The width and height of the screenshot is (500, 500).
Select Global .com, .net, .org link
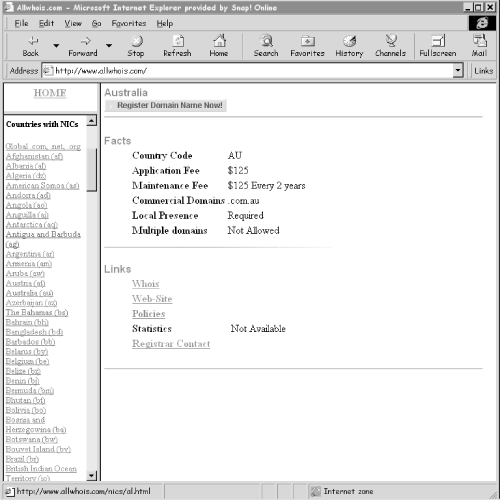(x=43, y=146)
